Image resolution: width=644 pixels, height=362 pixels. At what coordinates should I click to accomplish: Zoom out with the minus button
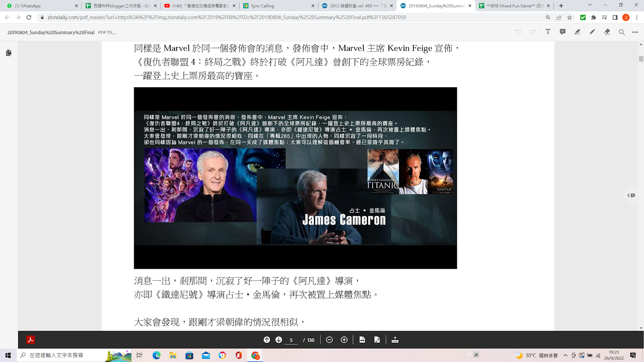tap(329, 340)
